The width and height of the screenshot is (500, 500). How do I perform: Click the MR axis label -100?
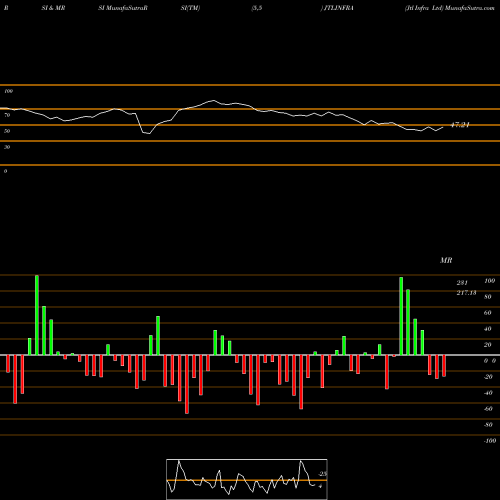[x=490, y=441]
